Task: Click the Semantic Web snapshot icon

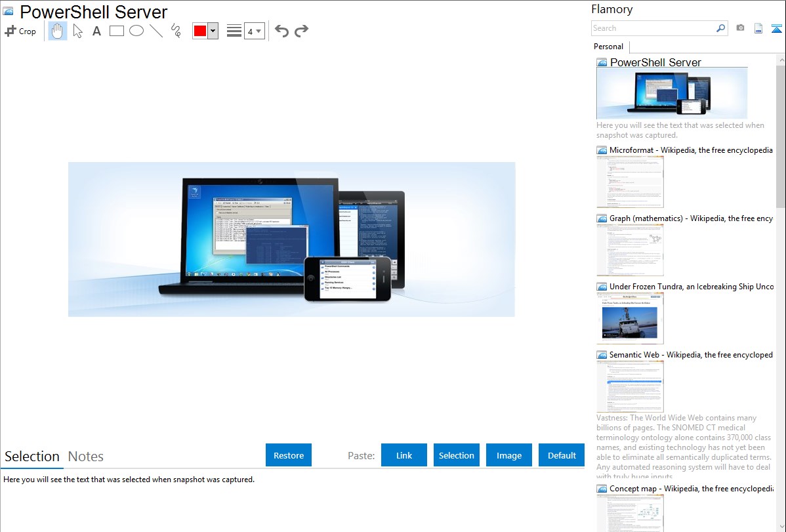Action: pos(602,355)
